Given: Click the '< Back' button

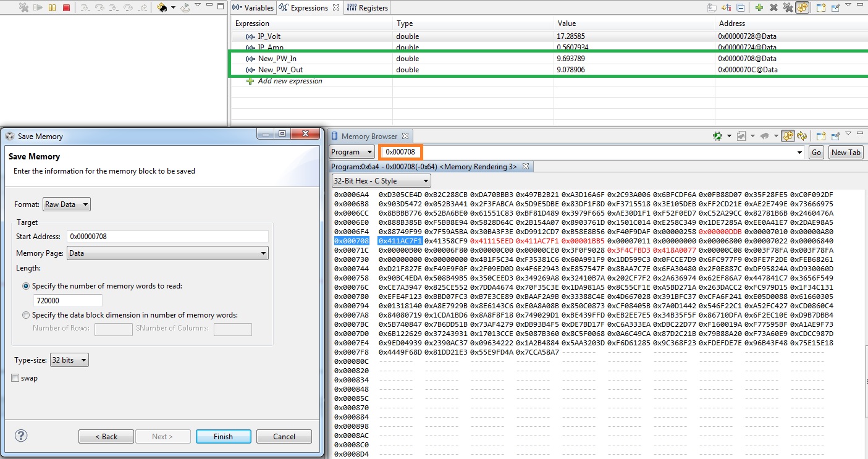Looking at the screenshot, I should coord(106,436).
